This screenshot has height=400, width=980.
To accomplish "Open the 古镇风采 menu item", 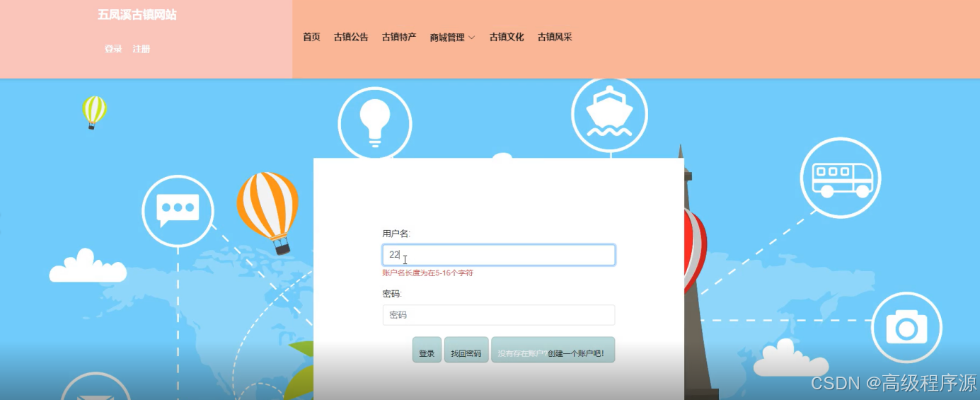I will [555, 38].
